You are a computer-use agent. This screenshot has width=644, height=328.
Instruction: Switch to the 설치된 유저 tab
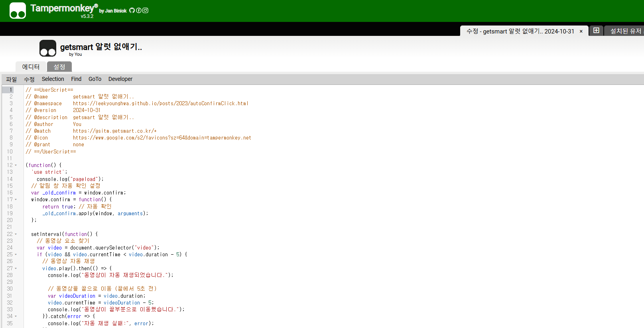click(x=626, y=31)
